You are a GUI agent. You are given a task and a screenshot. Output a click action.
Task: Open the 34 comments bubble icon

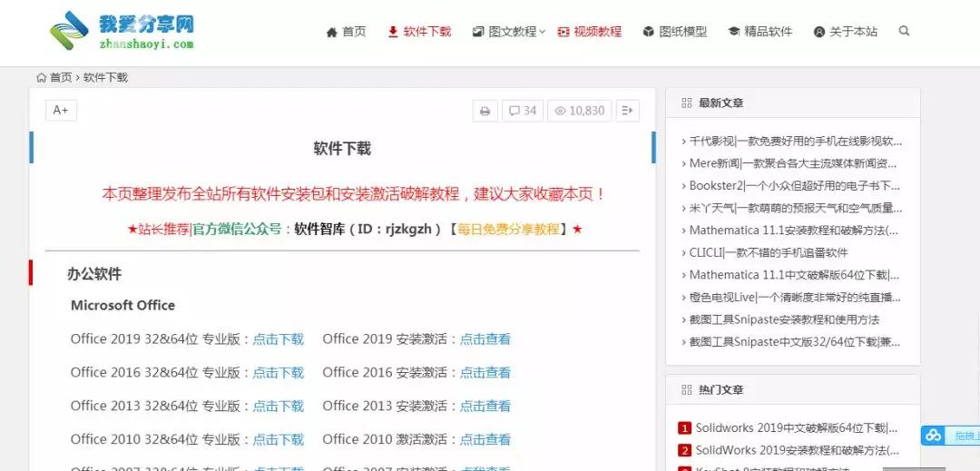(514, 111)
